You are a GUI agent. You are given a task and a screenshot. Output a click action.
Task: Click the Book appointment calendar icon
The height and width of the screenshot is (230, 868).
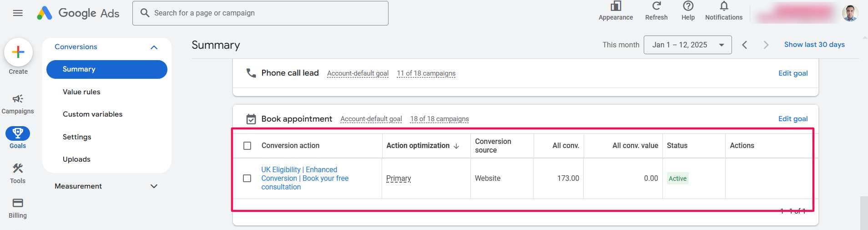click(251, 119)
